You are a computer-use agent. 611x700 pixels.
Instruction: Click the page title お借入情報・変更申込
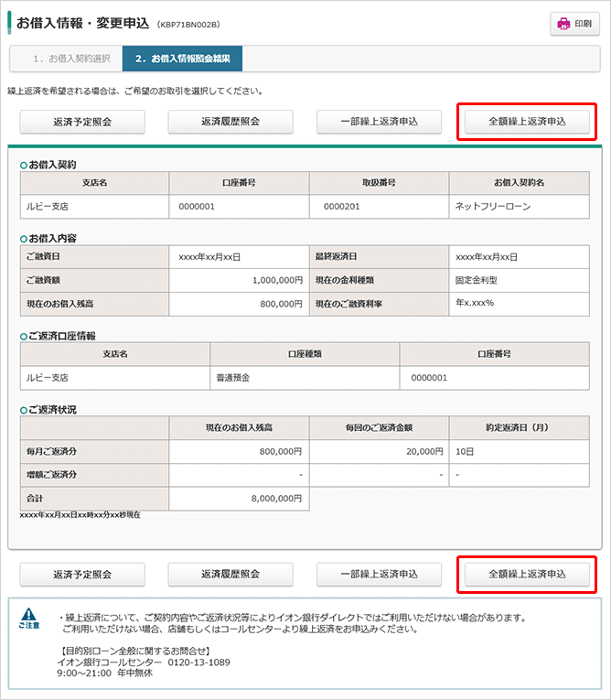tap(82, 23)
